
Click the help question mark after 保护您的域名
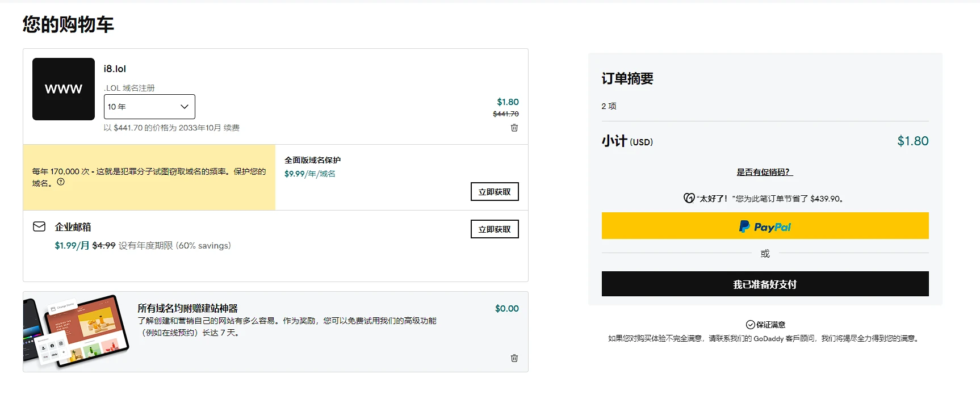61,182
